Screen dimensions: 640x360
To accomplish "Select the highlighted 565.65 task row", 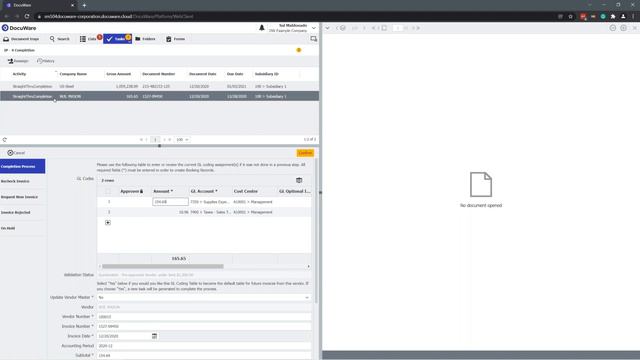I will point(159,96).
